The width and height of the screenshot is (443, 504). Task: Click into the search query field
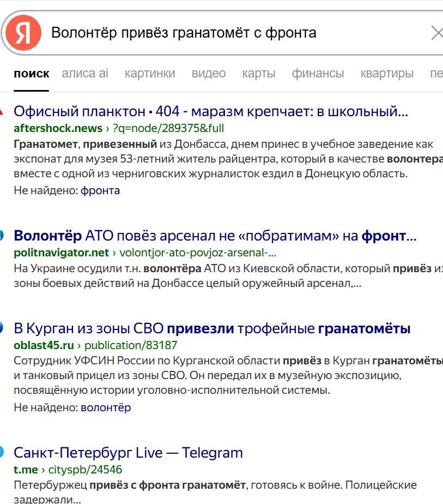pos(218,33)
